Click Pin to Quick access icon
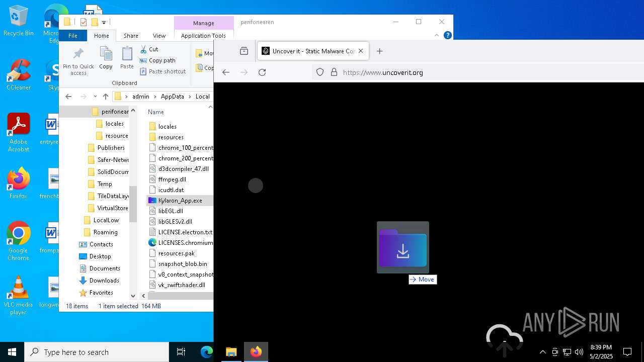Viewport: 644px width, 362px height. click(x=78, y=61)
